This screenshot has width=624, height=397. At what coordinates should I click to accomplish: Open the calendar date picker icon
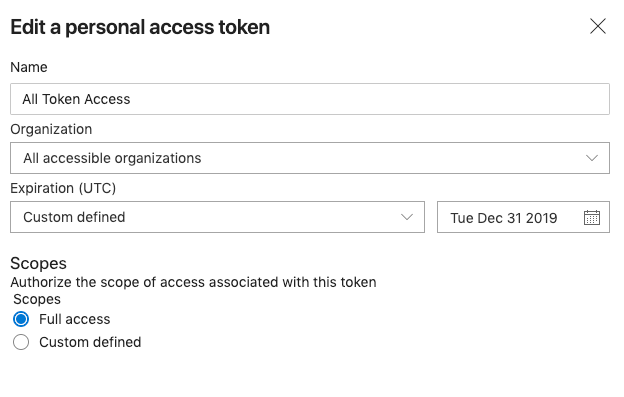pyautogui.click(x=592, y=218)
